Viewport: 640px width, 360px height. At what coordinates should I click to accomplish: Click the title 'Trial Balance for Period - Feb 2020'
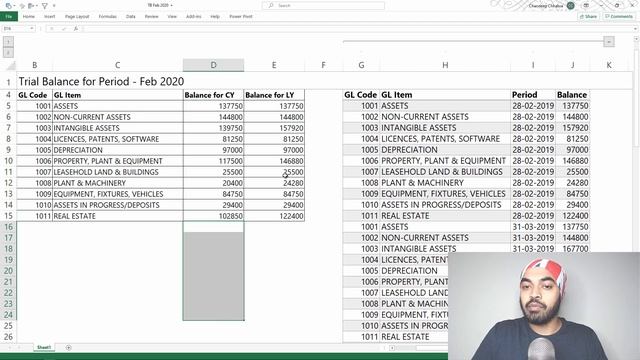[101, 81]
